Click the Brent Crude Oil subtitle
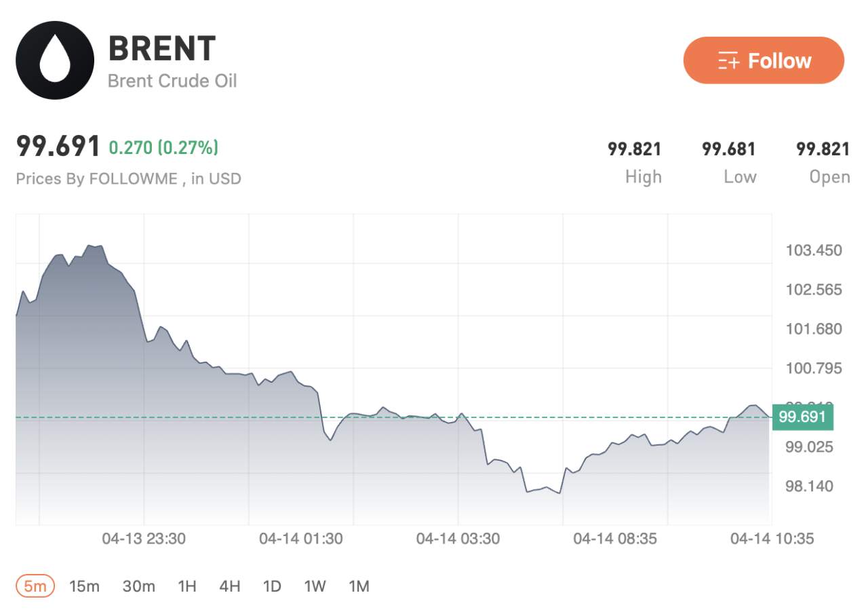Image resolution: width=868 pixels, height=612 pixels. pyautogui.click(x=172, y=81)
